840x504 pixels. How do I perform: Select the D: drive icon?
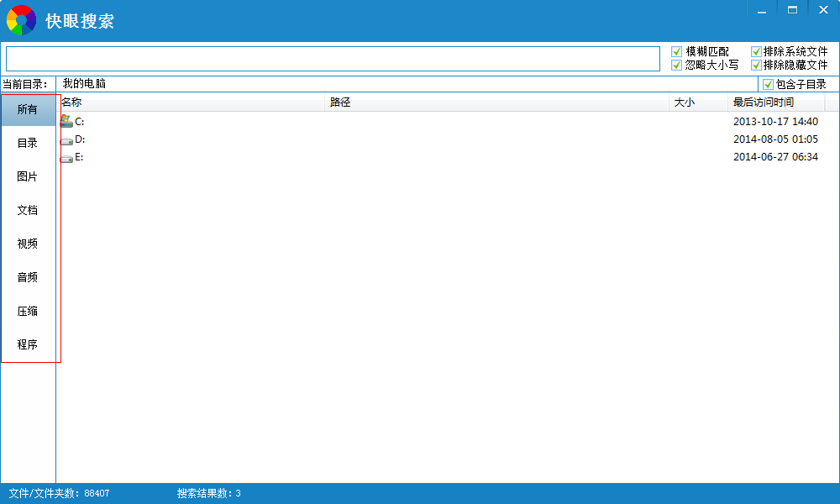tap(66, 141)
